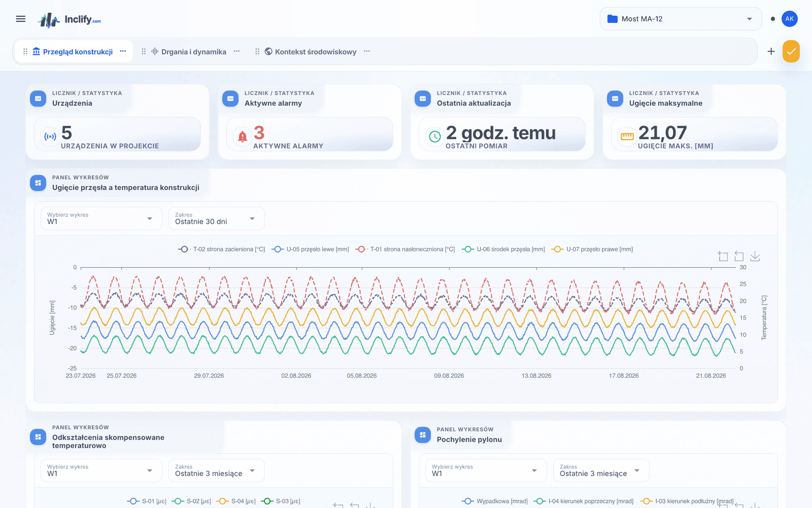Open the Most MA-12 project dropdown
Image resolution: width=812 pixels, height=508 pixels.
pos(681,19)
